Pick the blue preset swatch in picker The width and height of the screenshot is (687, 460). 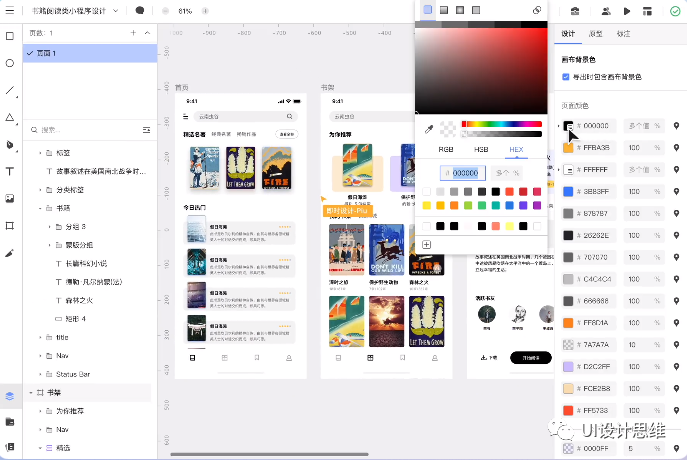point(510,205)
